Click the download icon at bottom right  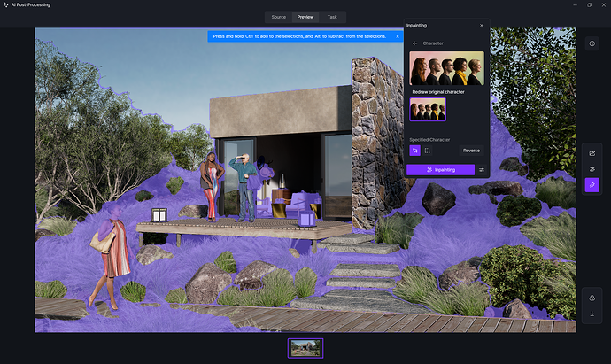pos(592,314)
